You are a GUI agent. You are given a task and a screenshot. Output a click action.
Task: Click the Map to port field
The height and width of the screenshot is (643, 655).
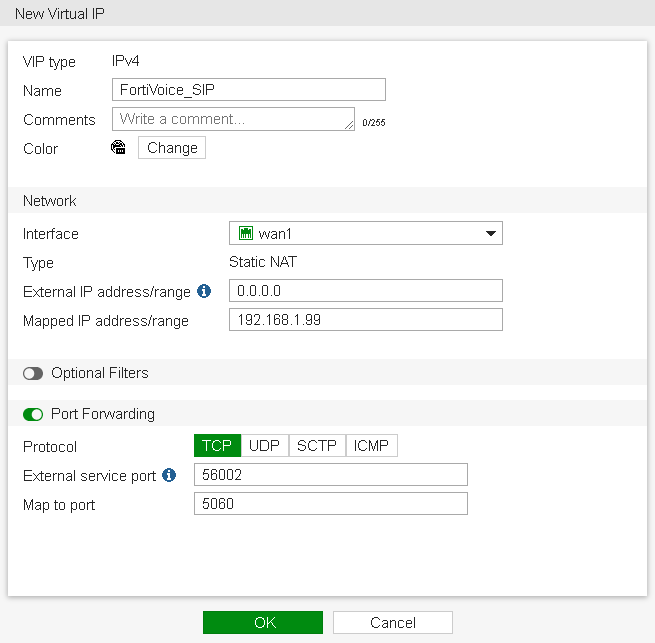(x=330, y=504)
